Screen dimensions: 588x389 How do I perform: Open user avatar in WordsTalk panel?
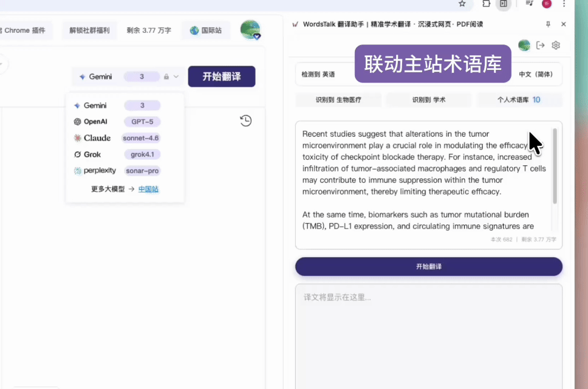tap(524, 46)
